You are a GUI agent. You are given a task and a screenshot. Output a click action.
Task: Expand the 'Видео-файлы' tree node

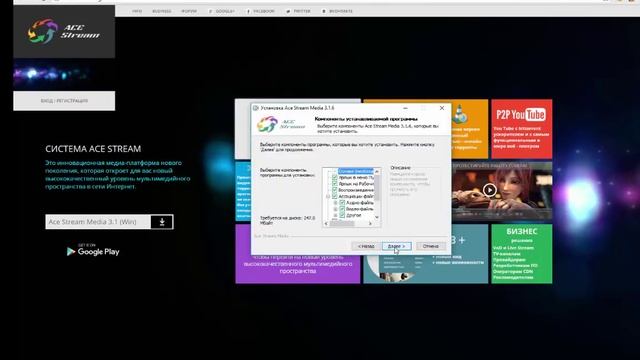pyautogui.click(x=336, y=209)
